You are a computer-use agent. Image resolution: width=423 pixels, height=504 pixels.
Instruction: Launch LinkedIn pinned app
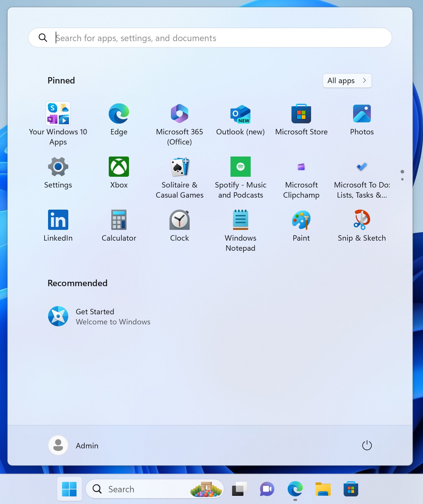pyautogui.click(x=58, y=226)
